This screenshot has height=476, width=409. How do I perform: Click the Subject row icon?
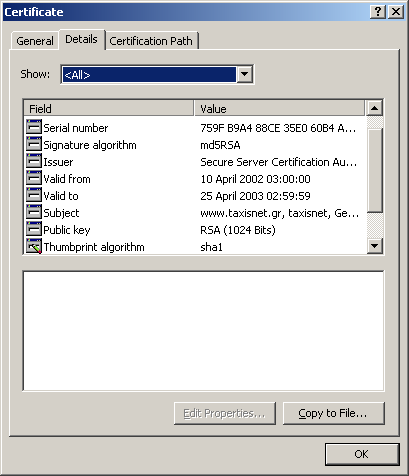34,212
